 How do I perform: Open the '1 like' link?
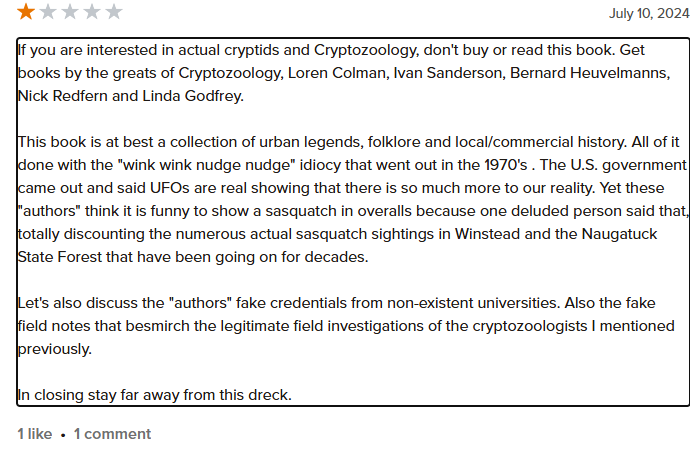35,434
